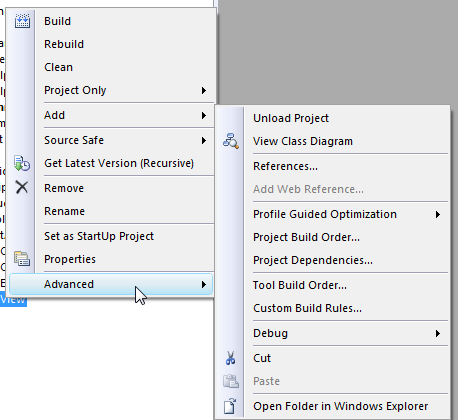458x420 pixels.
Task: Click the Build icon in context menu
Action: (x=22, y=21)
